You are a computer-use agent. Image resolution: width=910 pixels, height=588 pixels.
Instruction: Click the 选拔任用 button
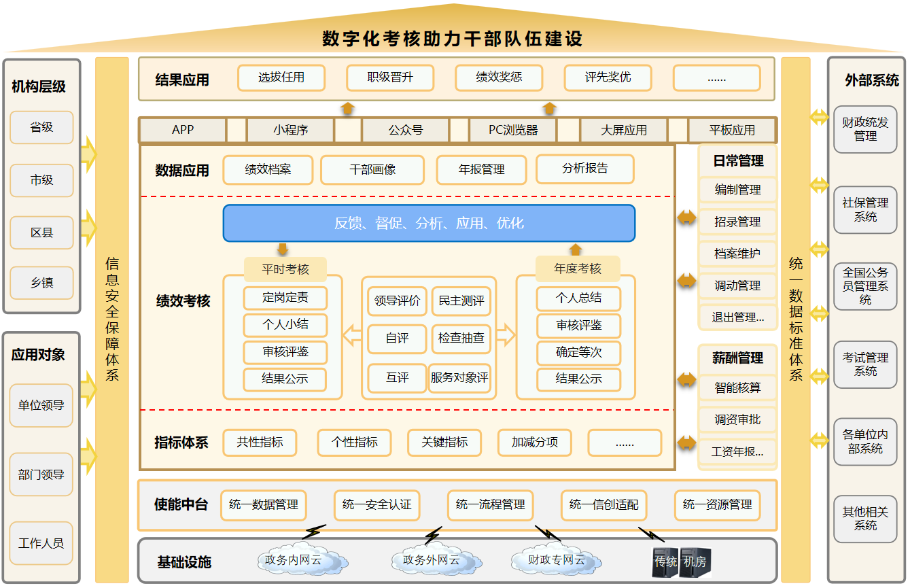tap(281, 77)
